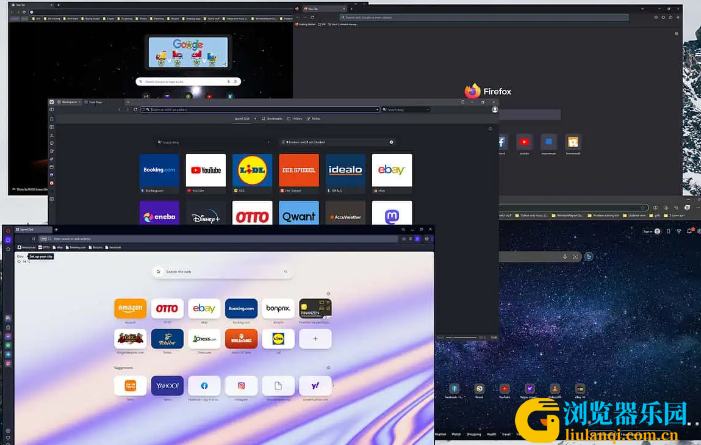Screen dimensions: 701x445
Task: Open the Booking.com tile in Opera speed dial
Action: point(241,309)
